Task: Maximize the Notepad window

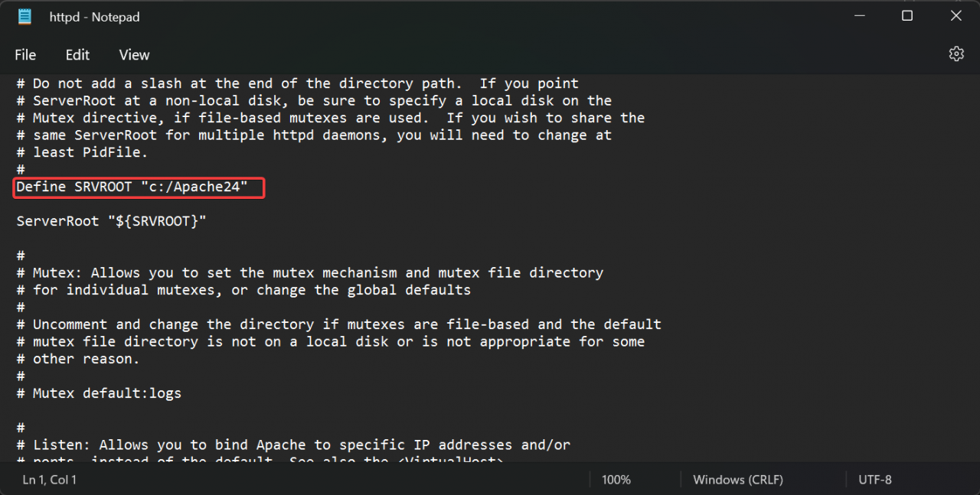Action: [906, 15]
